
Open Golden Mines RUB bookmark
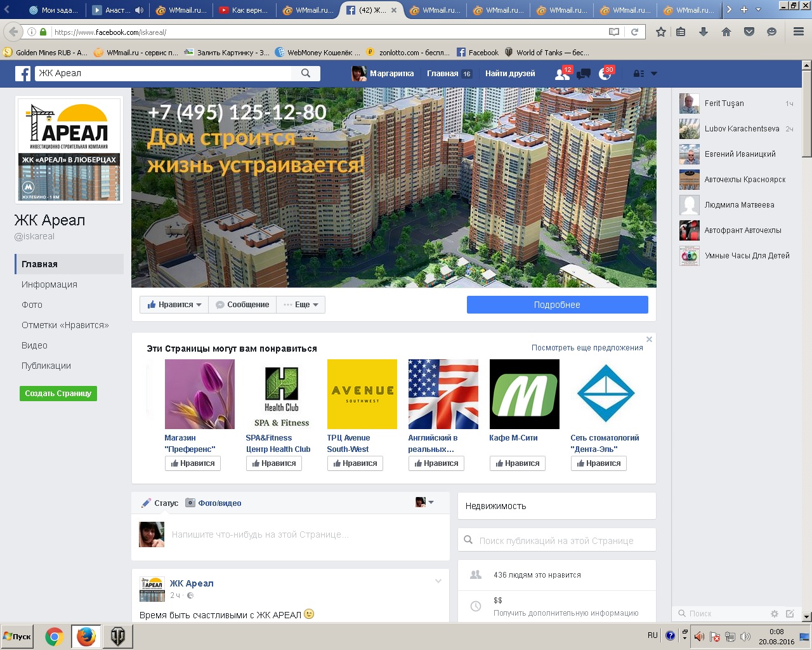(46, 53)
